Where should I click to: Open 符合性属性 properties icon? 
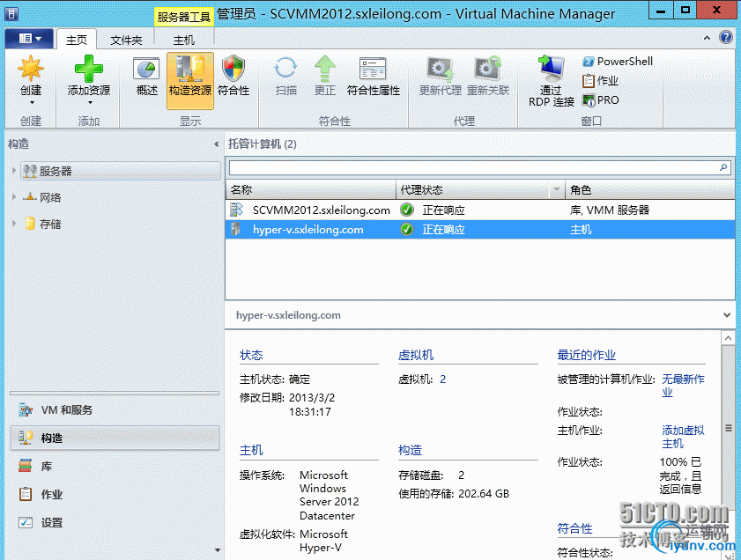[373, 69]
